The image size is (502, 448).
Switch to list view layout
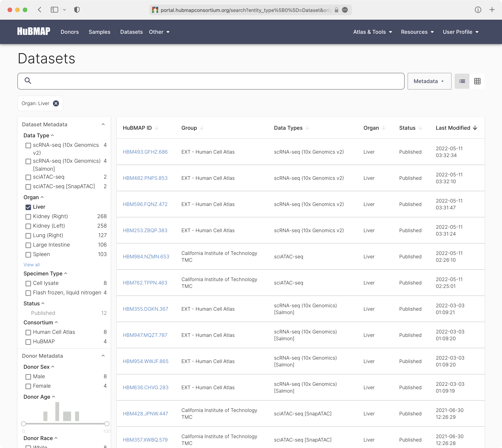[462, 81]
